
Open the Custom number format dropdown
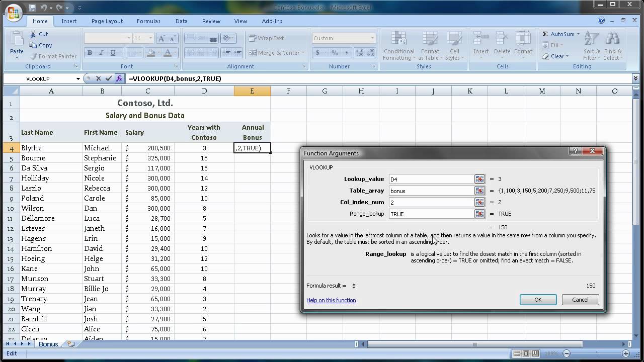[372, 38]
